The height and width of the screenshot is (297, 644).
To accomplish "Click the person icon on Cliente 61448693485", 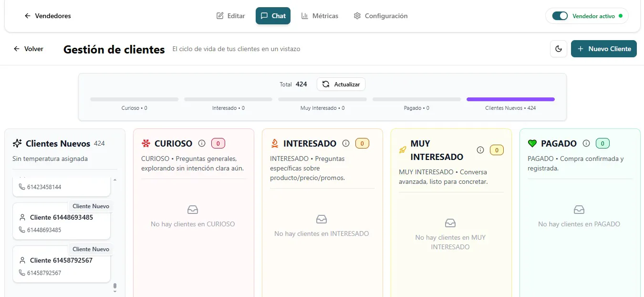I will coord(22,217).
